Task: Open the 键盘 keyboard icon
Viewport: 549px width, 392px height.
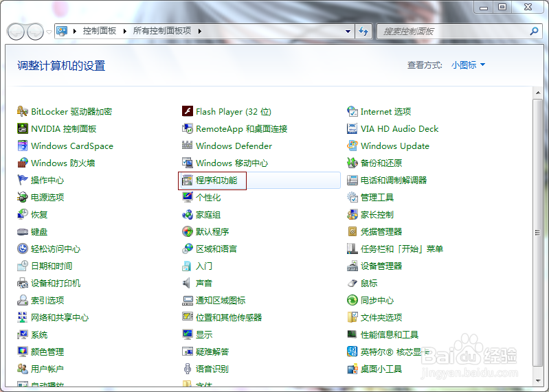Action: (x=23, y=231)
